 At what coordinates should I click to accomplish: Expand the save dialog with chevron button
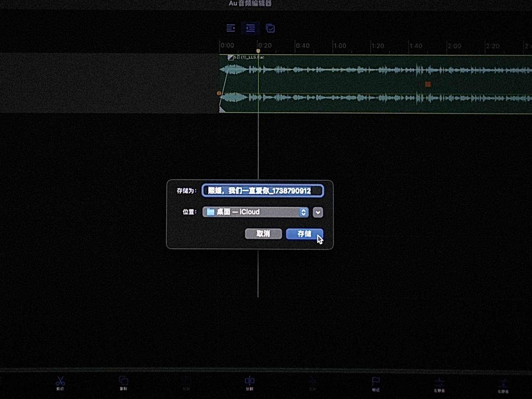click(x=318, y=212)
